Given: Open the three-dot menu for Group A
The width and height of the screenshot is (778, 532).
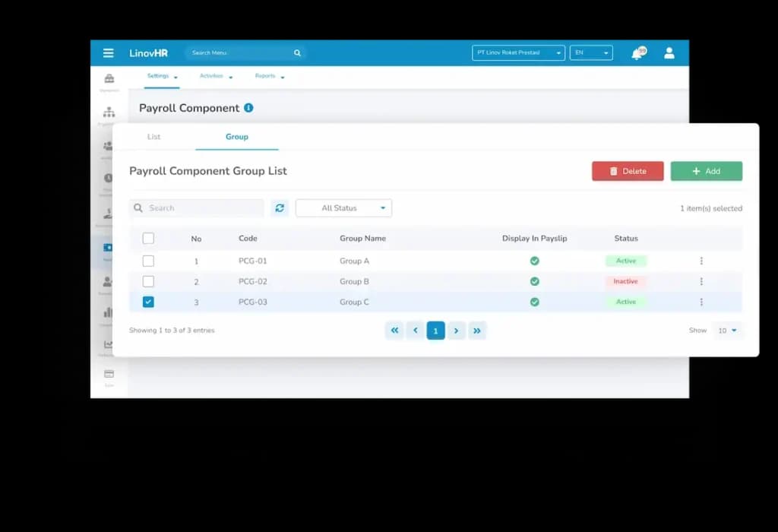Looking at the screenshot, I should tap(701, 261).
